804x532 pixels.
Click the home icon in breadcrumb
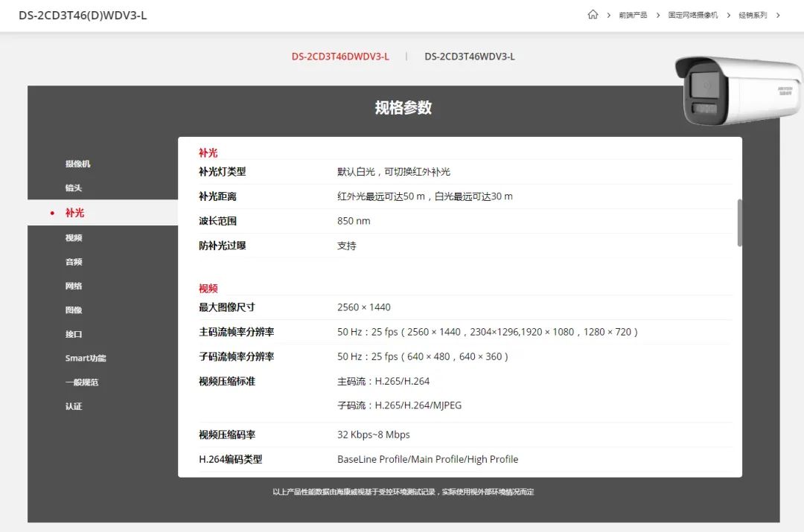tap(593, 15)
